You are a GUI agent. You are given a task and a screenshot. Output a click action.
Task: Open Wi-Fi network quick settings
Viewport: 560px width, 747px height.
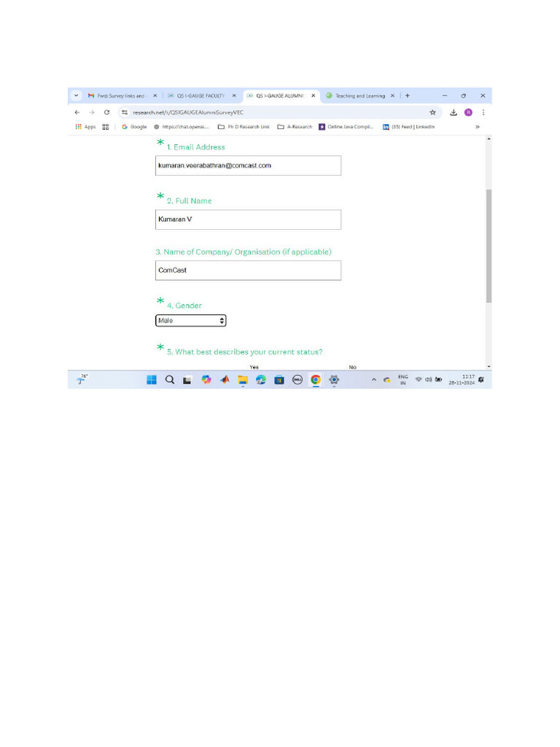[x=419, y=379]
